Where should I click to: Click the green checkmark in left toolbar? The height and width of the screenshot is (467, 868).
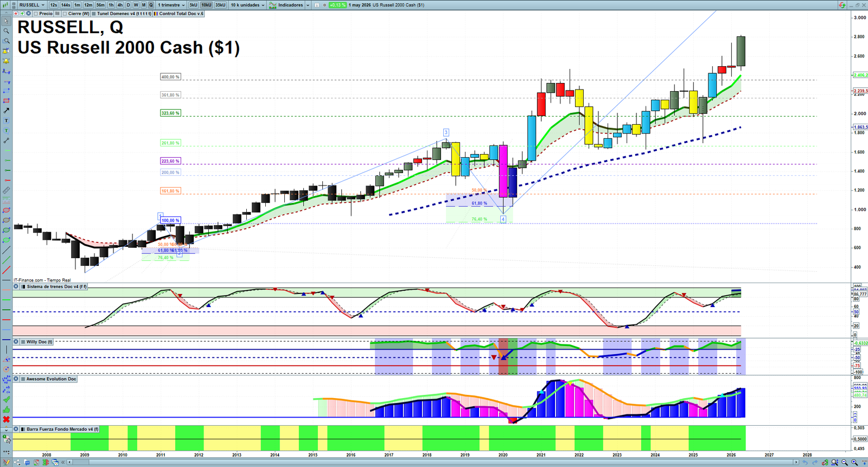6,399
